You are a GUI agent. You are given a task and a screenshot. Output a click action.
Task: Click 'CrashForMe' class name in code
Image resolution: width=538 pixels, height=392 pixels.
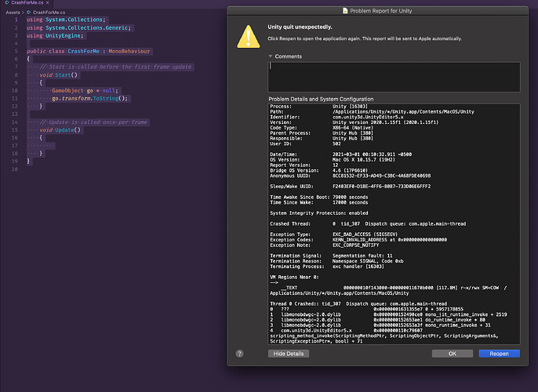click(x=83, y=51)
